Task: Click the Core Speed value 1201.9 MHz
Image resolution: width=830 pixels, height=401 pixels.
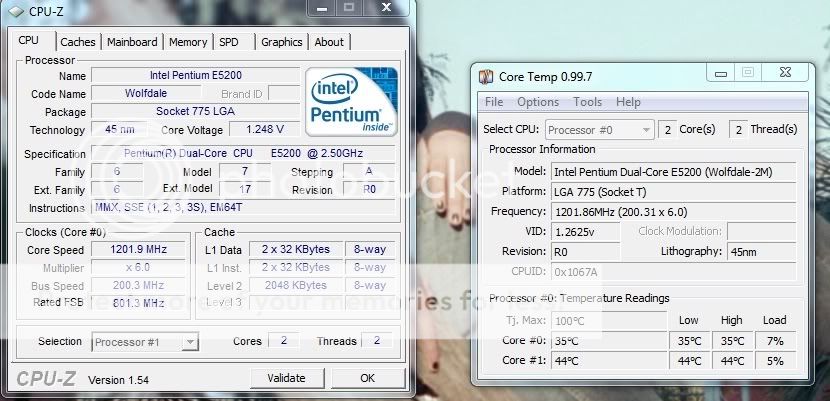Action: pos(138,249)
